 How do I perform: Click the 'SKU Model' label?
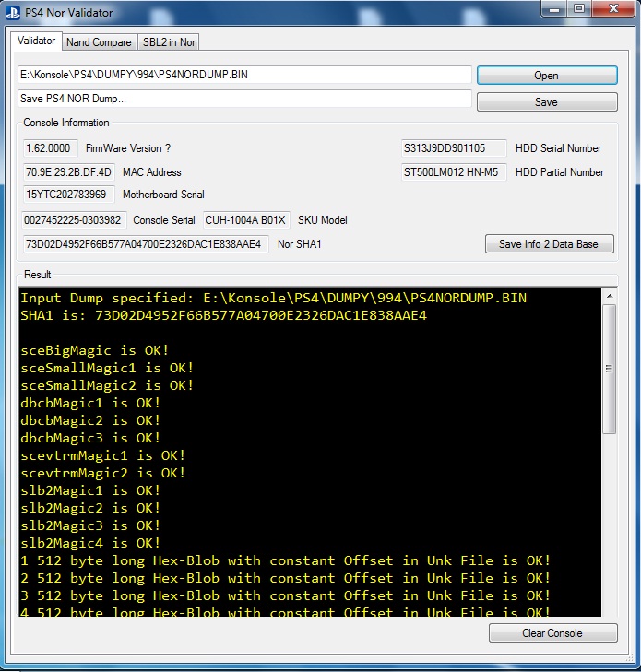[323, 220]
